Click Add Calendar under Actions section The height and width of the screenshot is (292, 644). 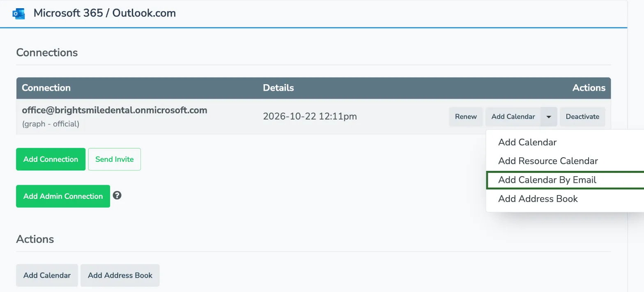(x=47, y=276)
